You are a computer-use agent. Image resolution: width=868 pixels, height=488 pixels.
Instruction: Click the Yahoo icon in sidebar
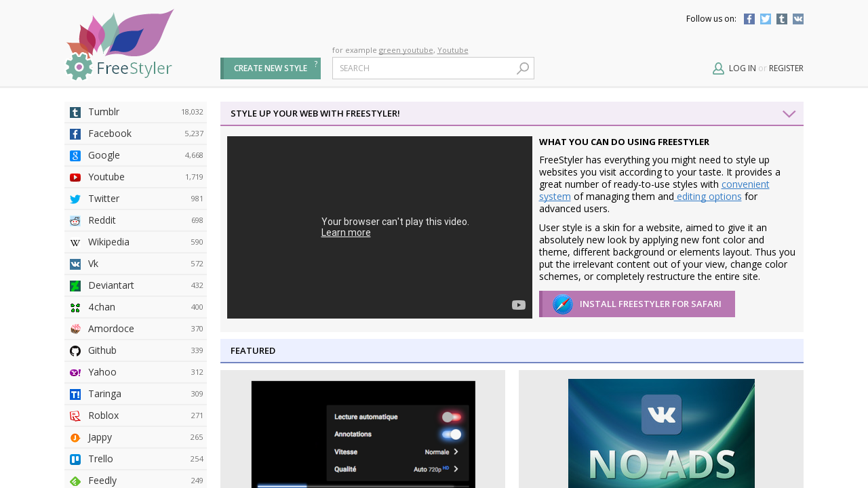75,373
